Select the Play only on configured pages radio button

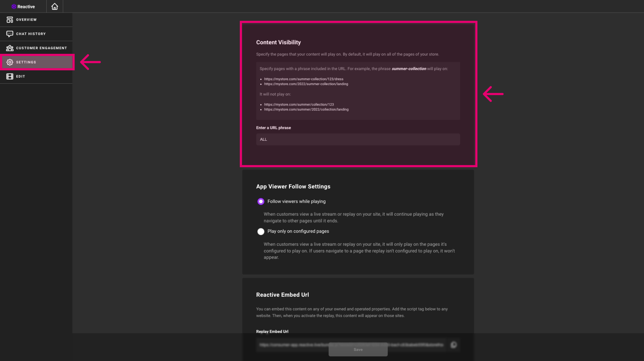261,231
